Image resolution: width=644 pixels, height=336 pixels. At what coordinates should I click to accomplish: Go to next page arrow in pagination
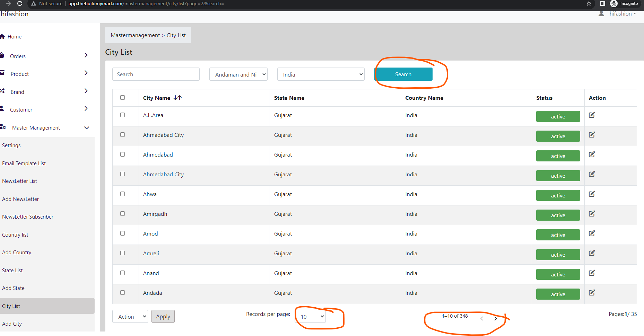pos(496,318)
